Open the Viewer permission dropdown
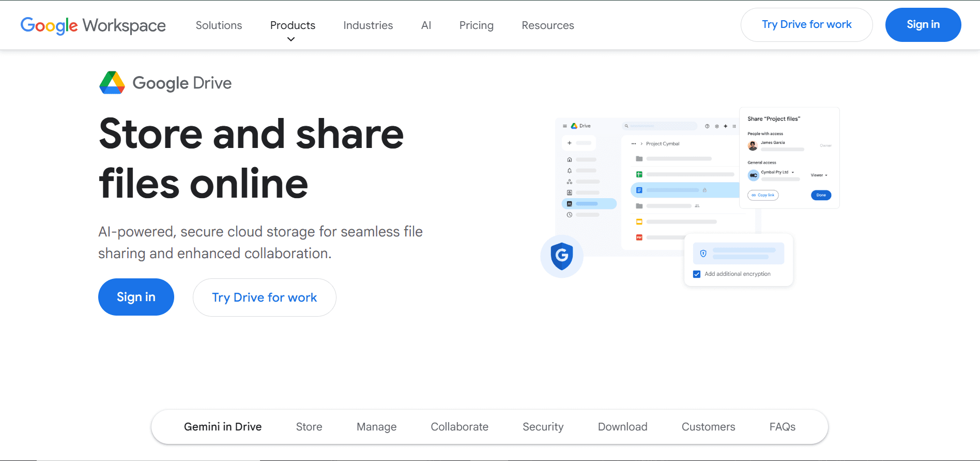The height and width of the screenshot is (461, 980). click(x=819, y=175)
